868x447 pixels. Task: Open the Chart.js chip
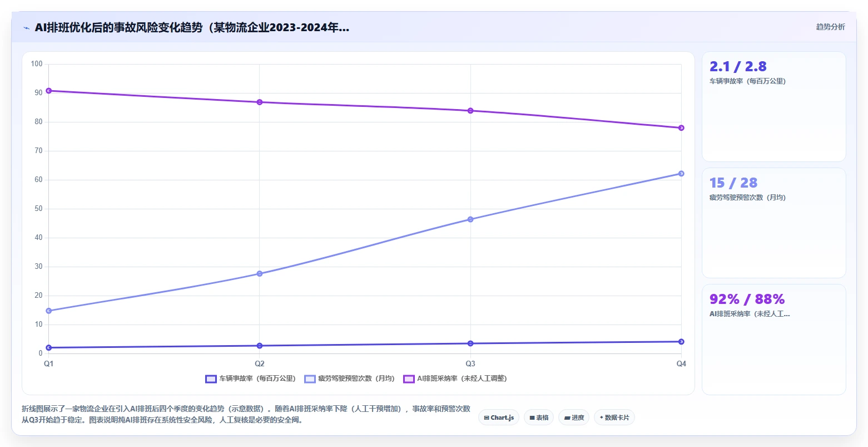pos(499,417)
